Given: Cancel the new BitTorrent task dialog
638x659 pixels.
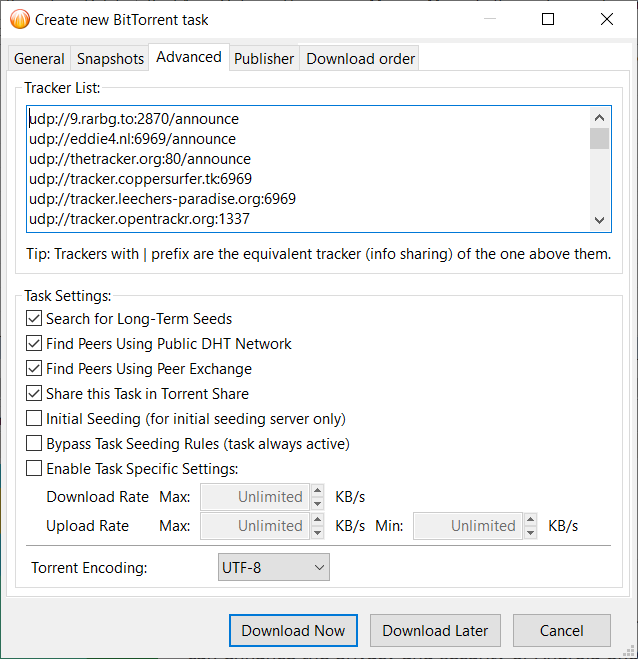Looking at the screenshot, I should pyautogui.click(x=561, y=631).
